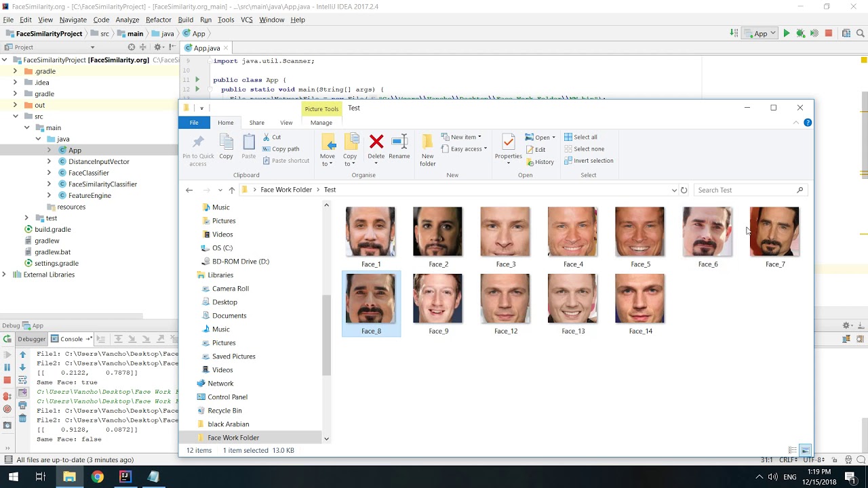Image resolution: width=868 pixels, height=488 pixels.
Task: Open the Action Center notification icon
Action: coord(850,476)
